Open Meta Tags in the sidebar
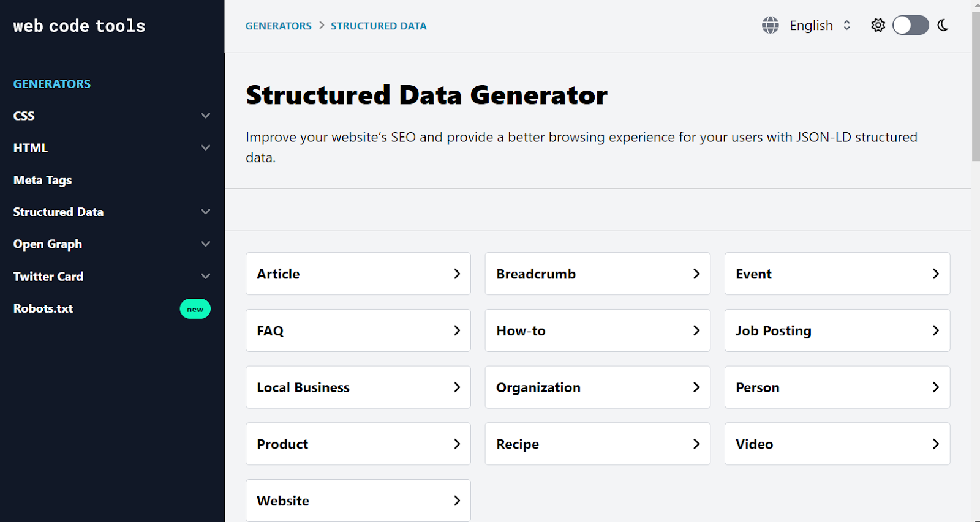 click(43, 180)
